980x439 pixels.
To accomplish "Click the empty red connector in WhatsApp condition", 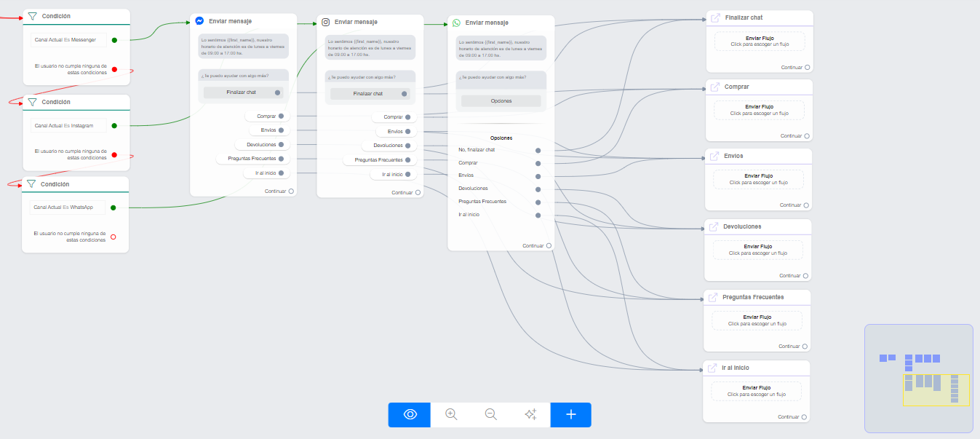I will click(x=113, y=237).
